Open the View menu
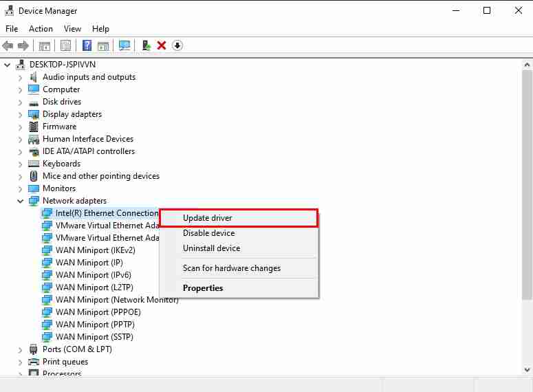The width and height of the screenshot is (533, 392). [72, 29]
